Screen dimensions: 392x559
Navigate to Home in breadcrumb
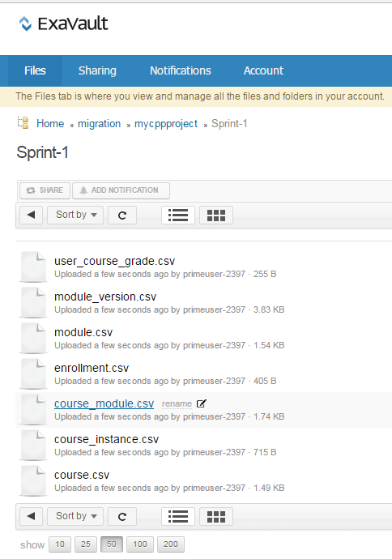coord(50,124)
